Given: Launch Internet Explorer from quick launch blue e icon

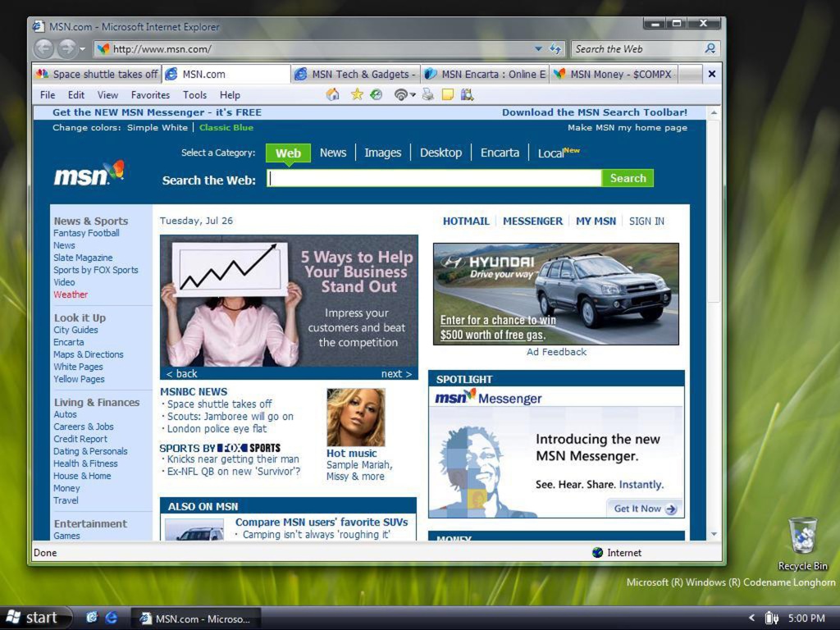Looking at the screenshot, I should (x=112, y=618).
